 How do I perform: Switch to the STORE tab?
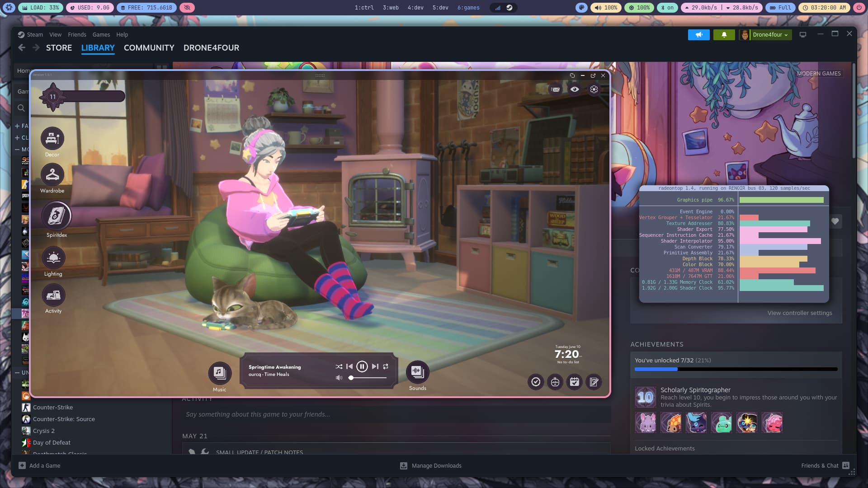[59, 48]
